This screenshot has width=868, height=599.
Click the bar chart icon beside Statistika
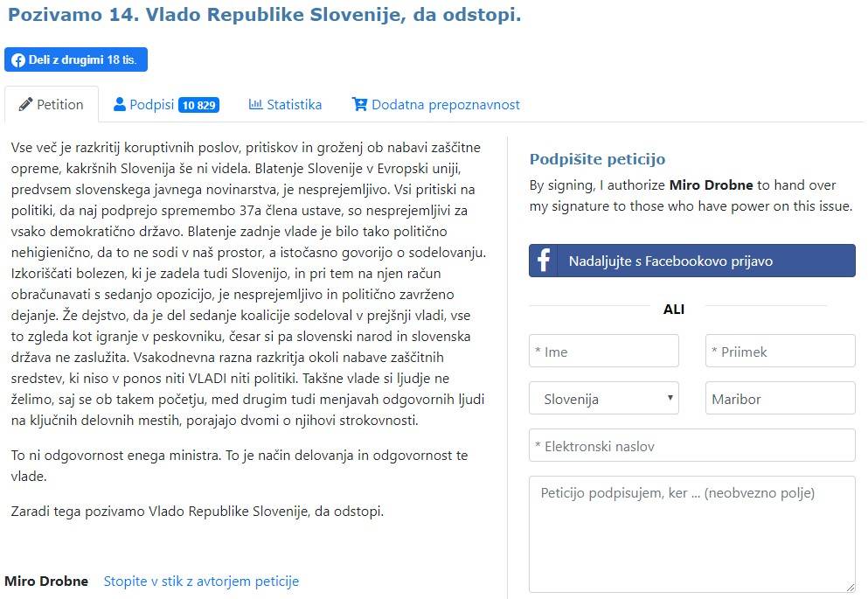click(x=255, y=105)
